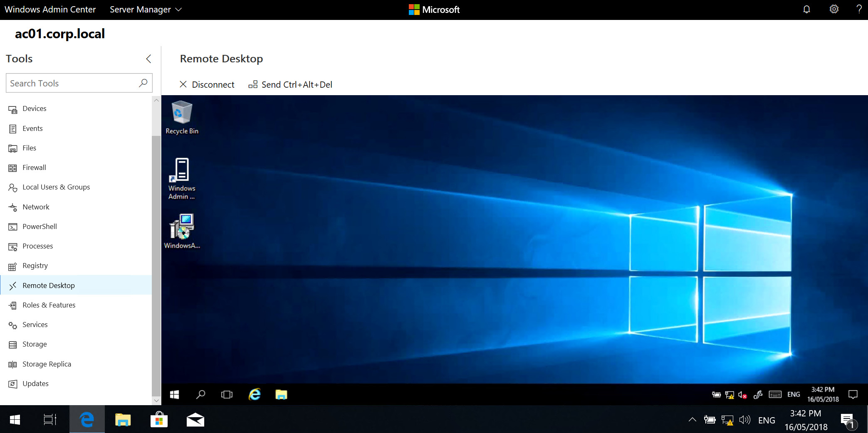Open the PowerShell tool
The height and width of the screenshot is (433, 868).
tap(40, 226)
